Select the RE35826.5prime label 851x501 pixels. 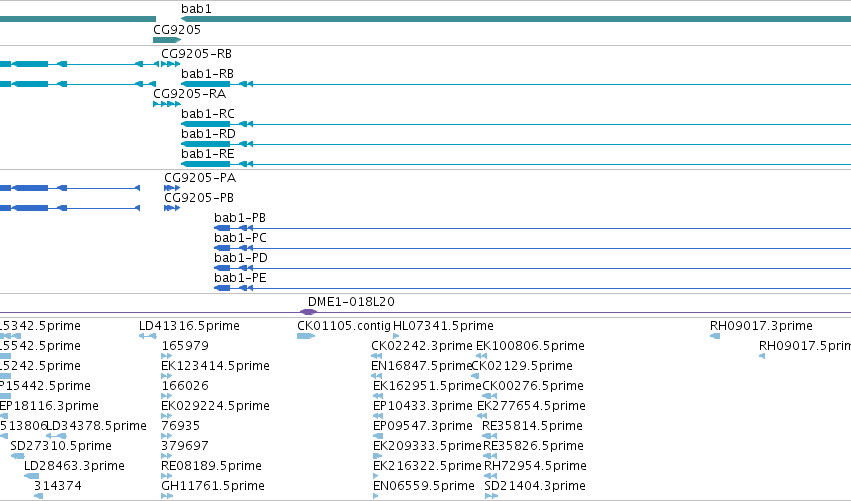click(534, 447)
